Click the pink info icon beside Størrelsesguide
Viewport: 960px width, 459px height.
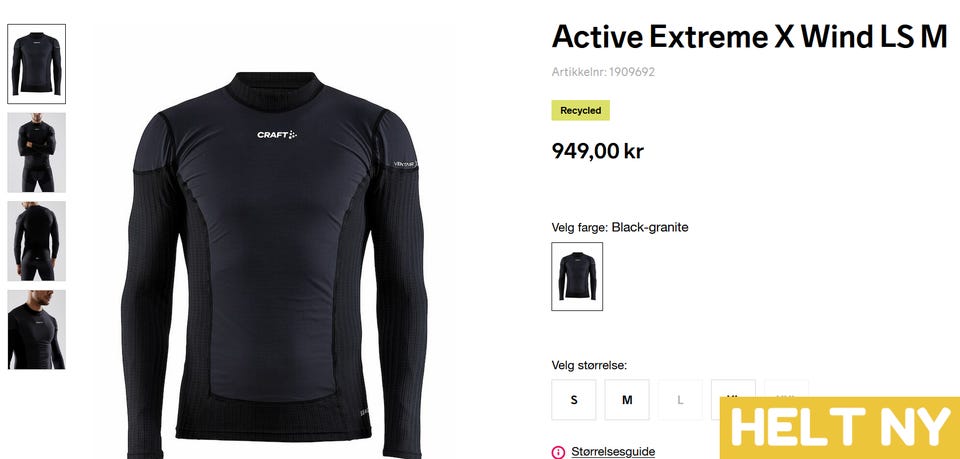[558, 452]
